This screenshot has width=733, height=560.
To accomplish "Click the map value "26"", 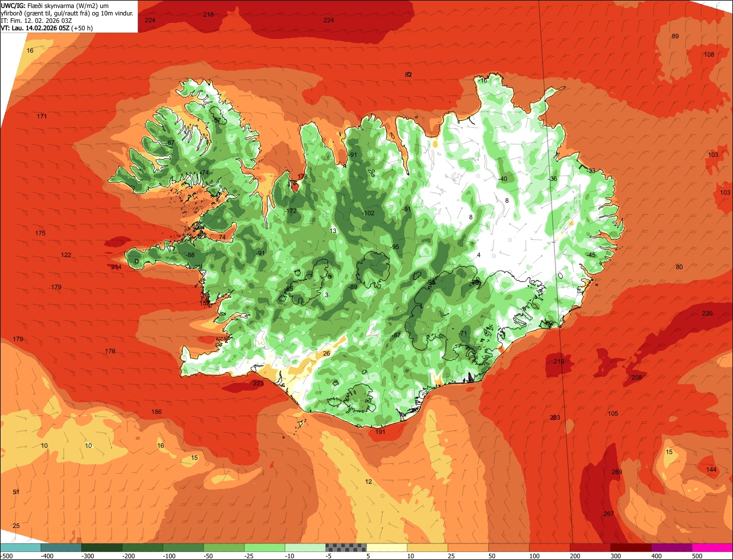I will (x=326, y=353).
